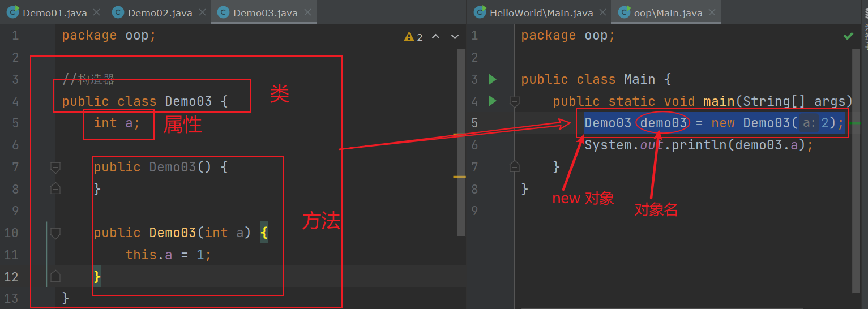Fold the main method in Main.java
Image resolution: width=868 pixels, height=309 pixels.
click(x=514, y=101)
